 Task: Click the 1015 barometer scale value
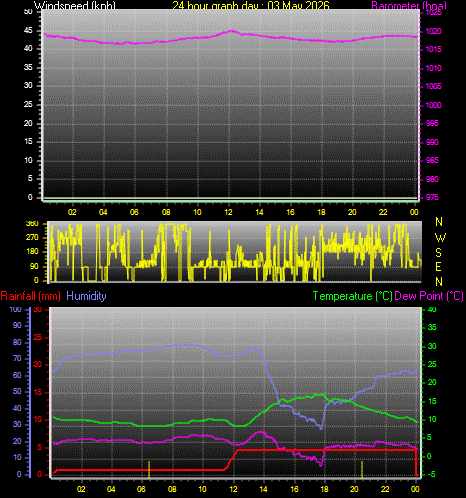(x=434, y=49)
